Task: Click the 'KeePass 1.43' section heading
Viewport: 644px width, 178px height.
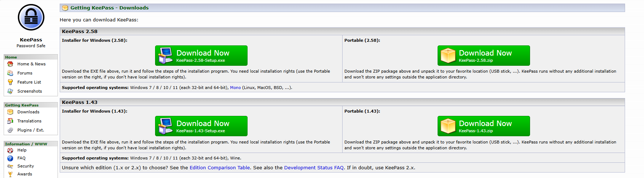Action: tap(80, 102)
